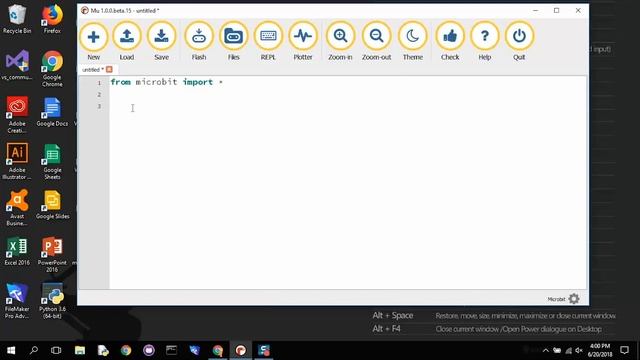
Task: Open the REPL panel
Action: pos(268,41)
